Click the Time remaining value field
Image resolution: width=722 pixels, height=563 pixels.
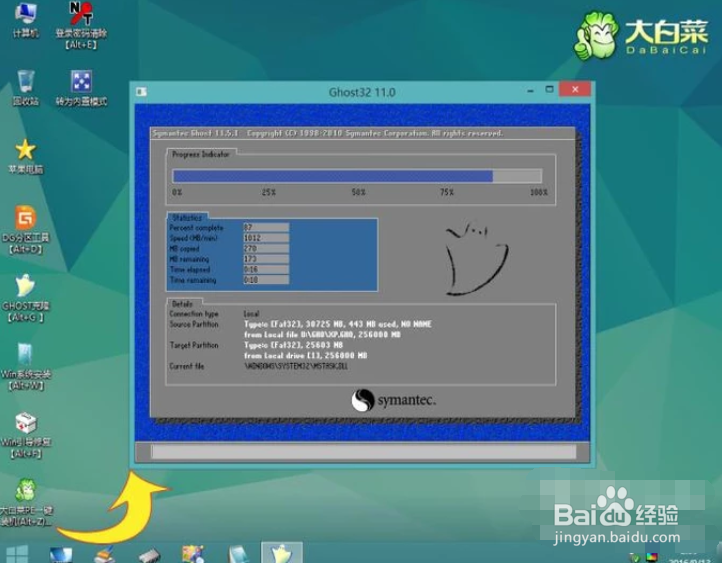pyautogui.click(x=266, y=280)
